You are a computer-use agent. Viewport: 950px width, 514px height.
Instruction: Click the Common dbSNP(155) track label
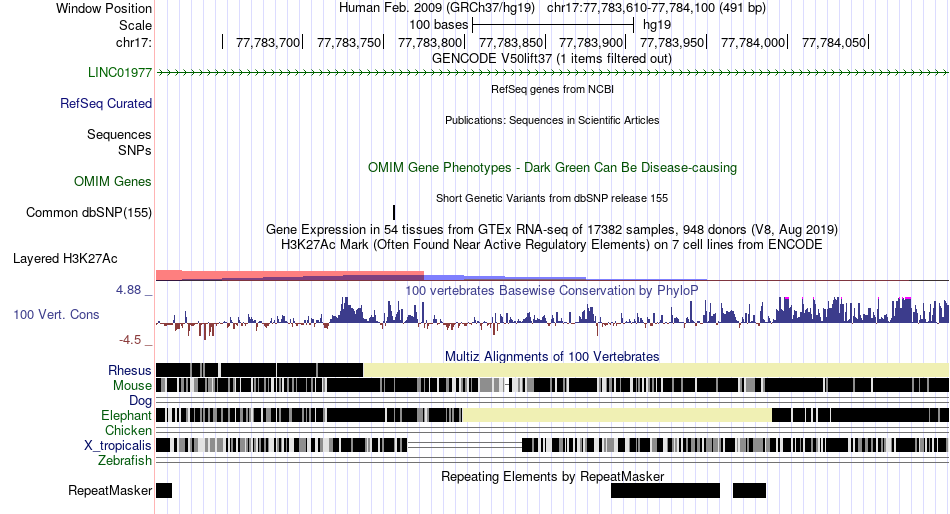point(89,213)
